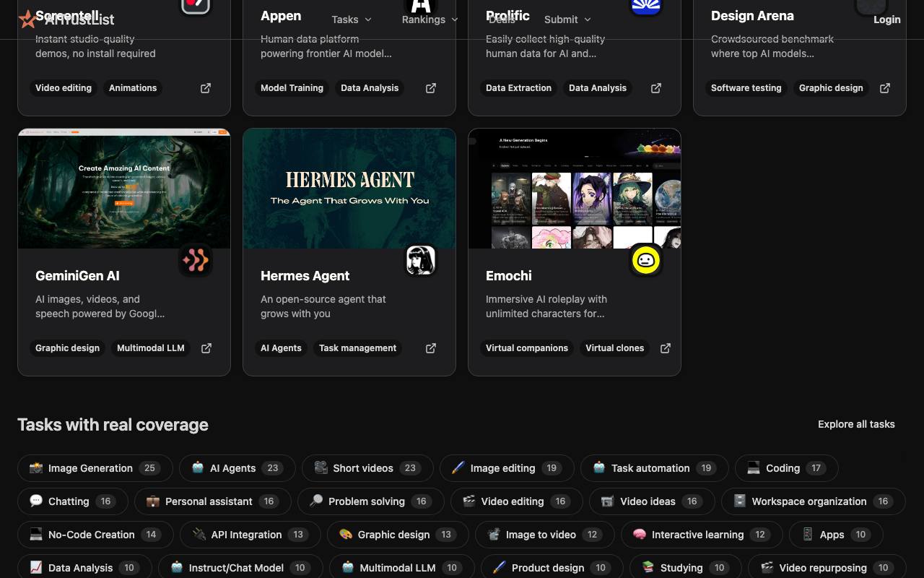Select the Image to video task chip
Viewport: 924px width, 578px height.
544,535
